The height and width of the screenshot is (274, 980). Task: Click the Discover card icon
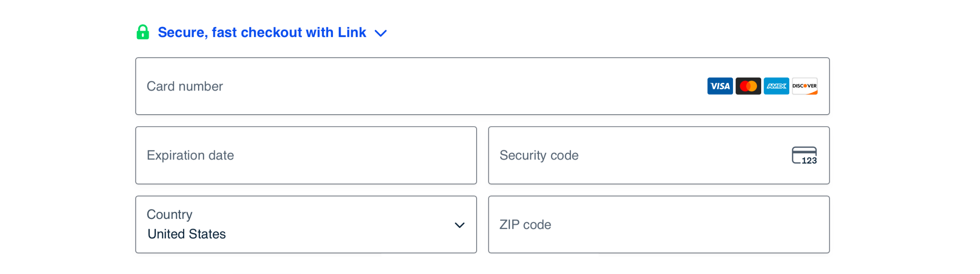click(804, 86)
